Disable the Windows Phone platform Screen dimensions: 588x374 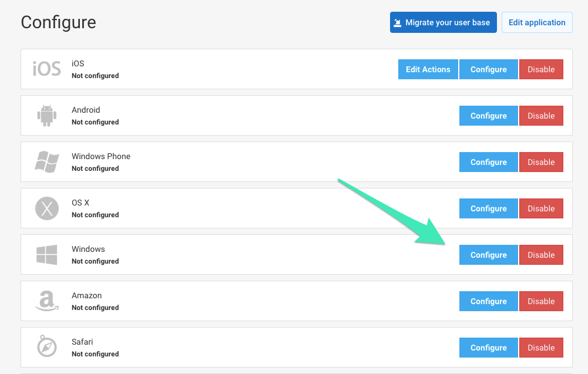point(541,162)
